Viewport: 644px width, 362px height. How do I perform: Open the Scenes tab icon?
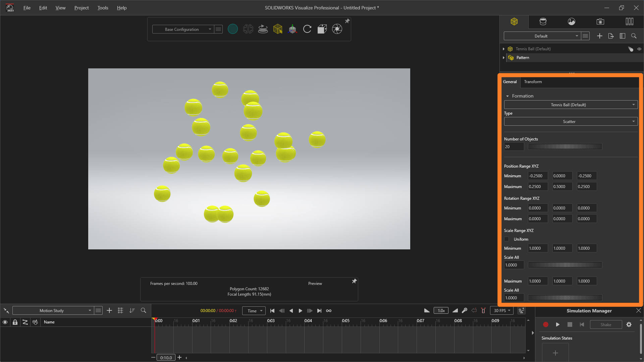[x=572, y=22]
